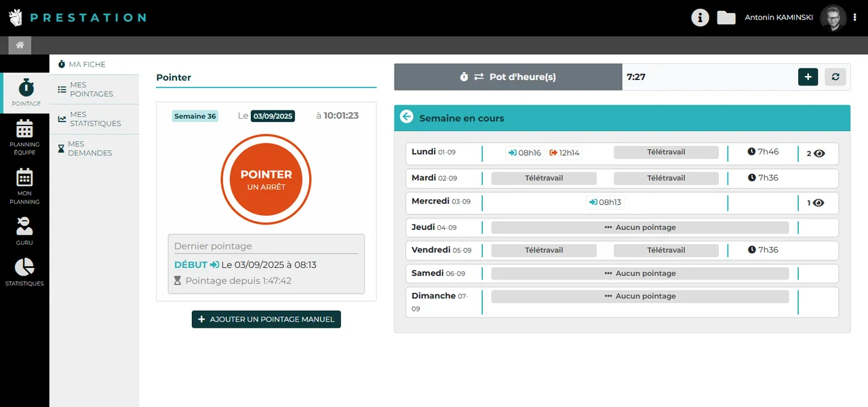The height and width of the screenshot is (407, 868).
Task: Click Mercredi's 08h13 clock-in entry
Action: [x=605, y=202]
